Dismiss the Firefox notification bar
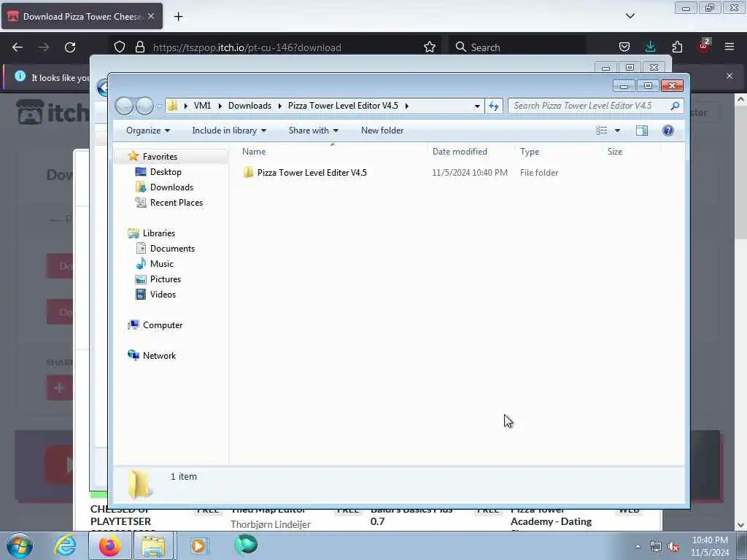Screen dimensions: 747x560 point(729,76)
